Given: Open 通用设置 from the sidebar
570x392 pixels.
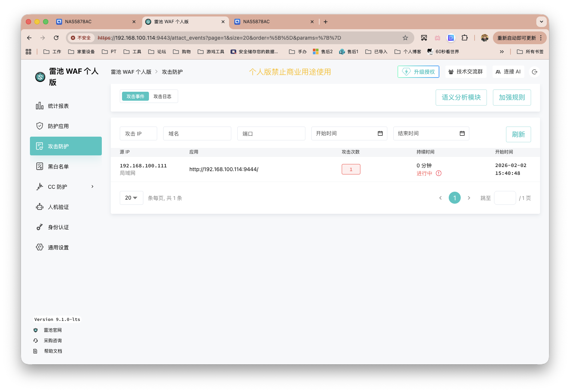Looking at the screenshot, I should (x=58, y=247).
